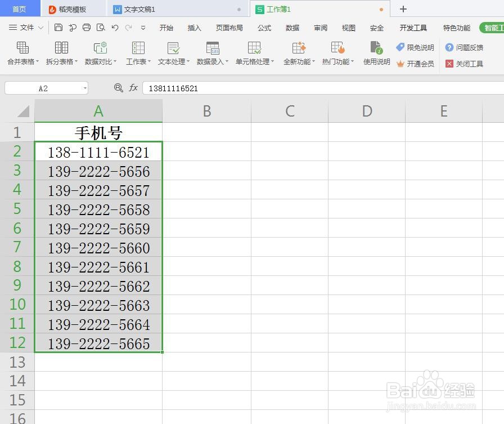The width and height of the screenshot is (504, 424).
Task: Select column A header
Action: [x=98, y=111]
